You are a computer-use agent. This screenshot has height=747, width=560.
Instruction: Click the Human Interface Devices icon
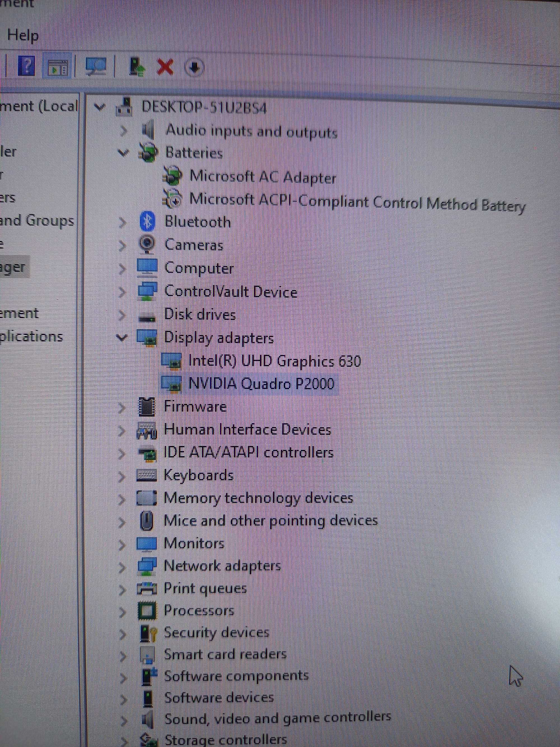pos(146,430)
